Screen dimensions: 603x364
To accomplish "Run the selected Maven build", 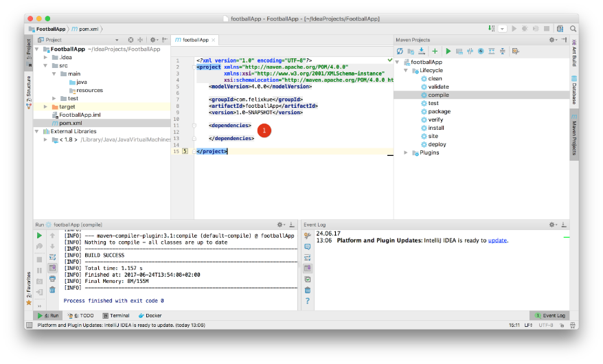I will coord(448,52).
